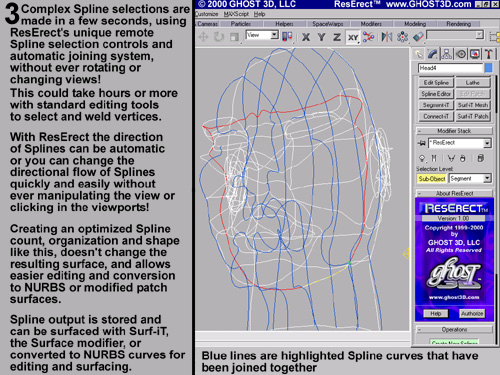500x375 pixels.
Task: Enable the XY axis constraint
Action: click(353, 37)
